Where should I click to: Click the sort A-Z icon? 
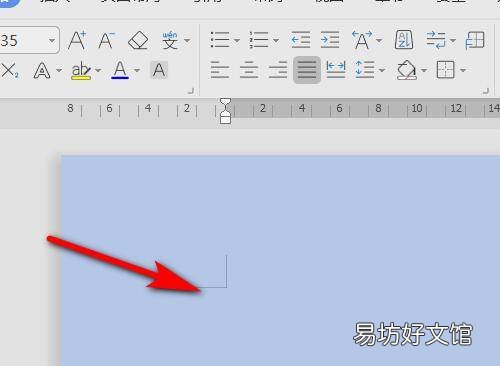(404, 40)
